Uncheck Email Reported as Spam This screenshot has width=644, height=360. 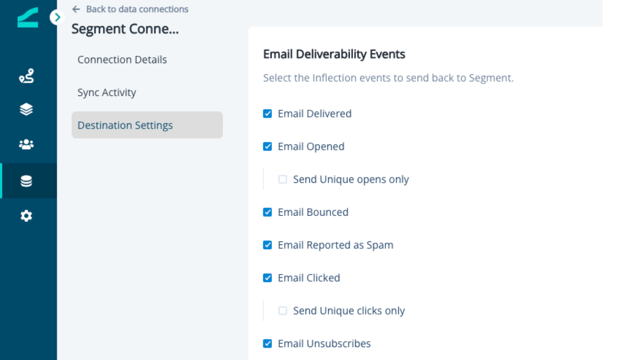268,245
